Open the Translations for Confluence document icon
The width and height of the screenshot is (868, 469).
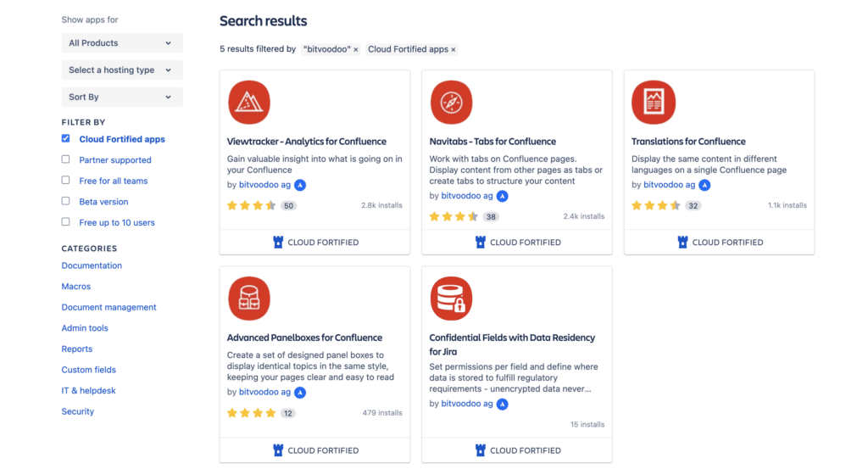click(654, 103)
